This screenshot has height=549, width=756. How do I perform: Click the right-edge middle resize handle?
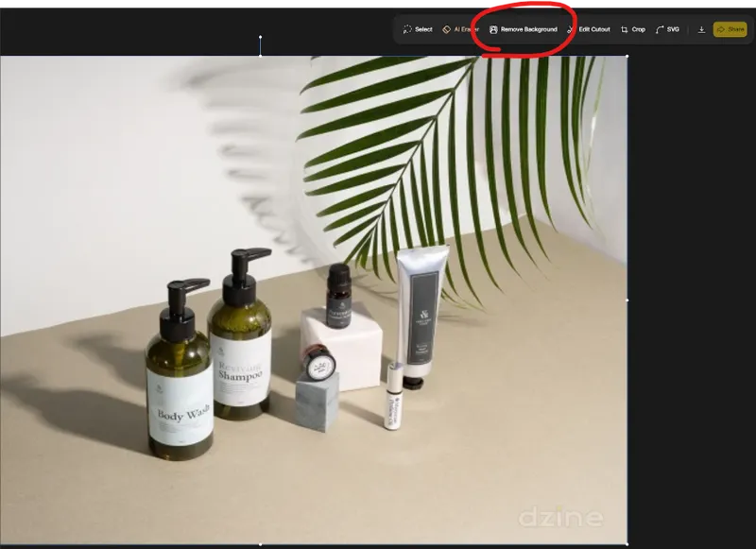(x=627, y=300)
